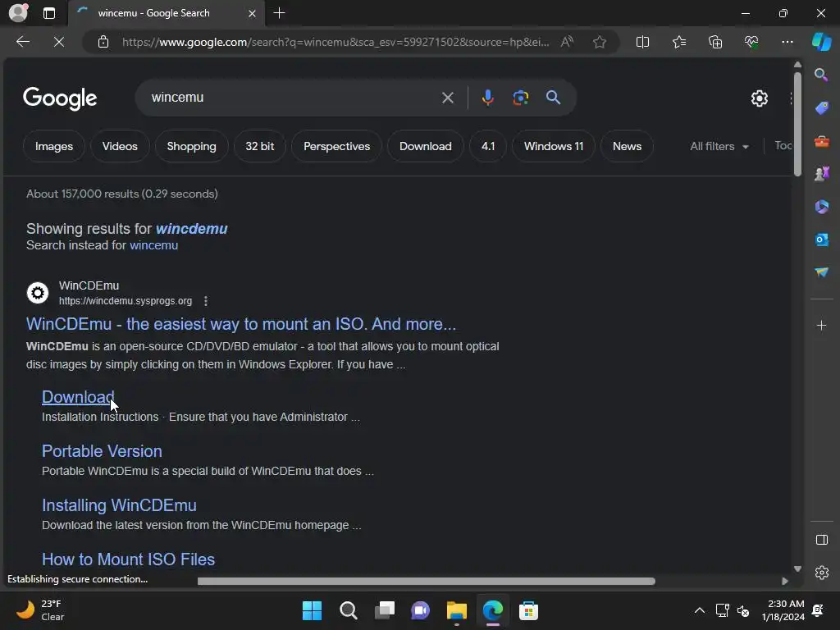Close the wincemu Google Search tab

(x=252, y=13)
